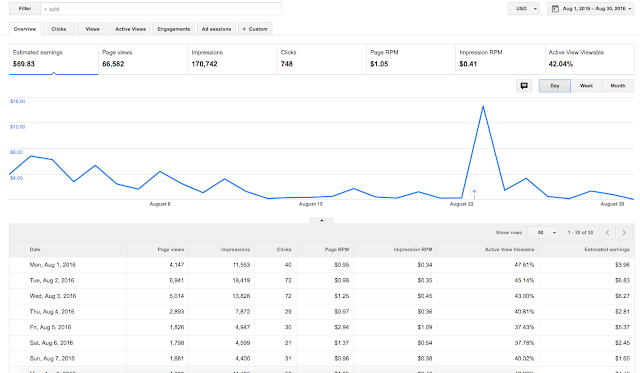Switch chart granularity to Week
Image resolution: width=640 pixels, height=373 pixels.
click(x=586, y=86)
